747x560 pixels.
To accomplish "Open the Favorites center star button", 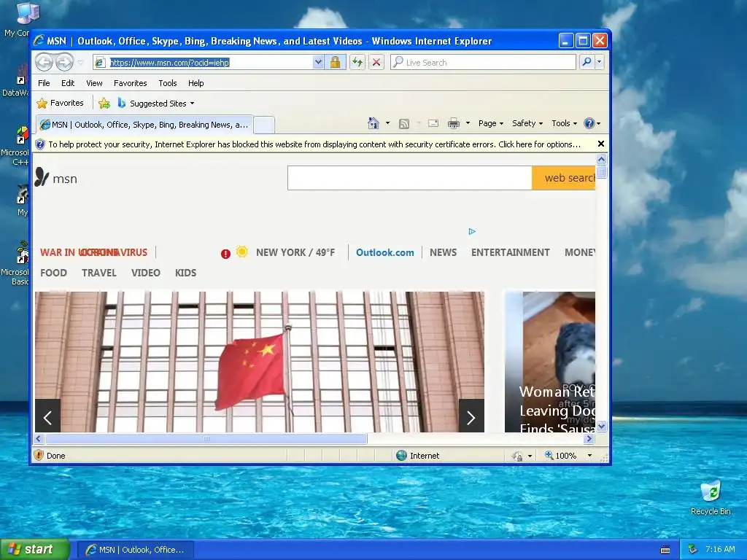I will [60, 103].
